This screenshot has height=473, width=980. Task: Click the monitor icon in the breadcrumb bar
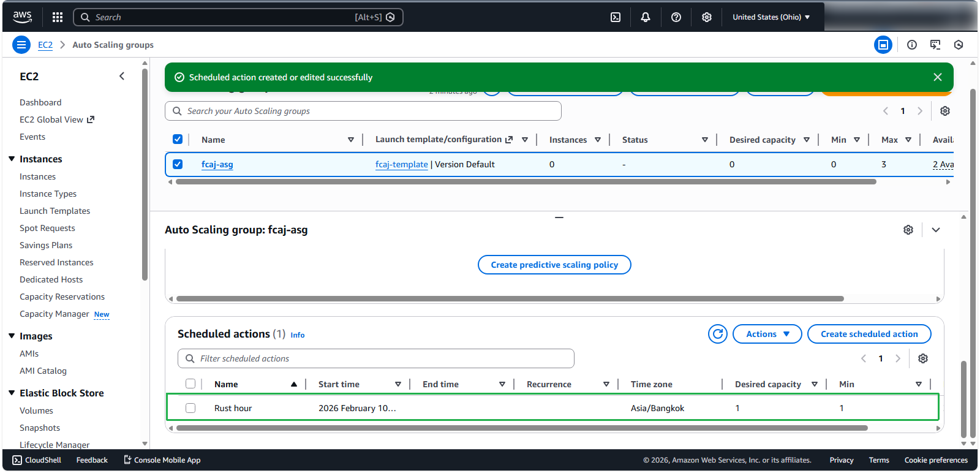tap(935, 45)
